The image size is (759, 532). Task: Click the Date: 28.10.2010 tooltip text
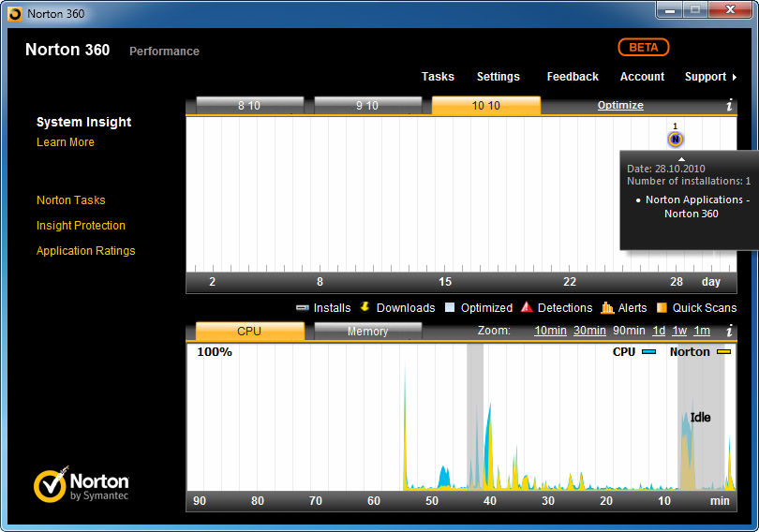pos(666,169)
